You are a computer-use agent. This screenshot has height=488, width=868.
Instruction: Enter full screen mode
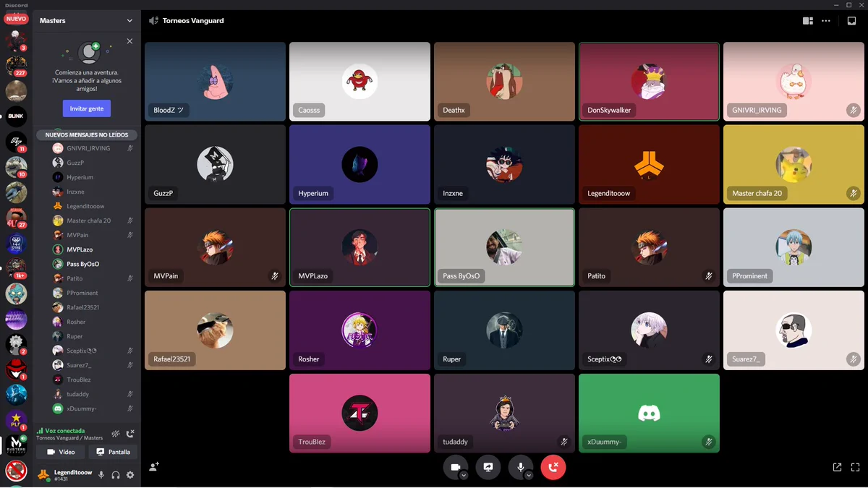[855, 467]
